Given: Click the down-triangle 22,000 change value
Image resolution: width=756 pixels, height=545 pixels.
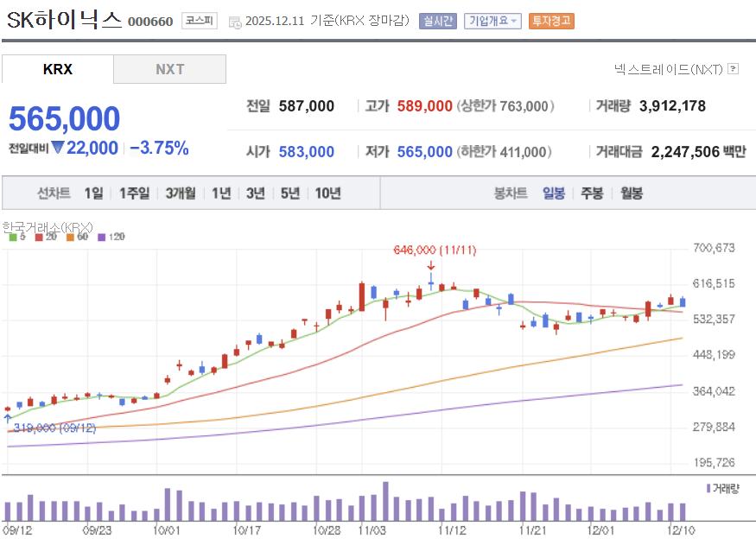Looking at the screenshot, I should [85, 148].
